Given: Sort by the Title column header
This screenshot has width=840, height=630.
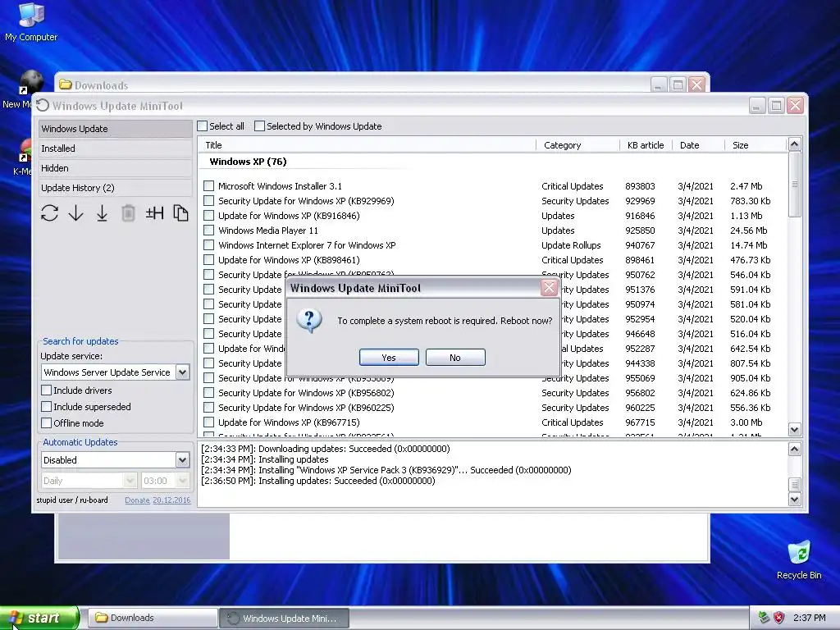Looking at the screenshot, I should click(x=367, y=145).
